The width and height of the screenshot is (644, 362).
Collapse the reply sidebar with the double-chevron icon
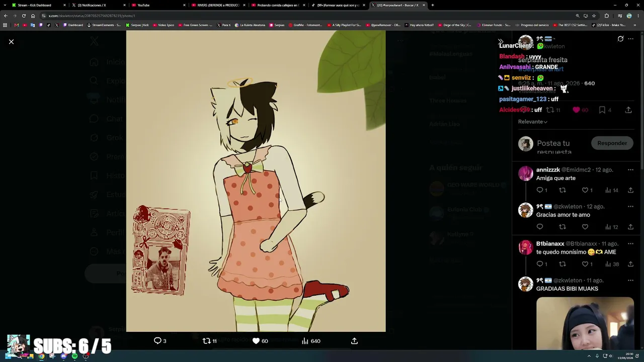[500, 42]
